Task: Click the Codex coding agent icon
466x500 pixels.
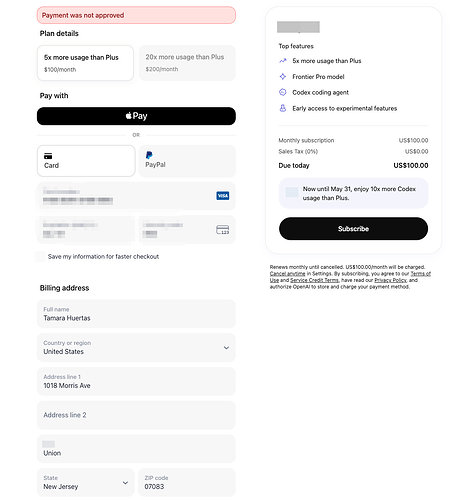Action: (x=283, y=92)
